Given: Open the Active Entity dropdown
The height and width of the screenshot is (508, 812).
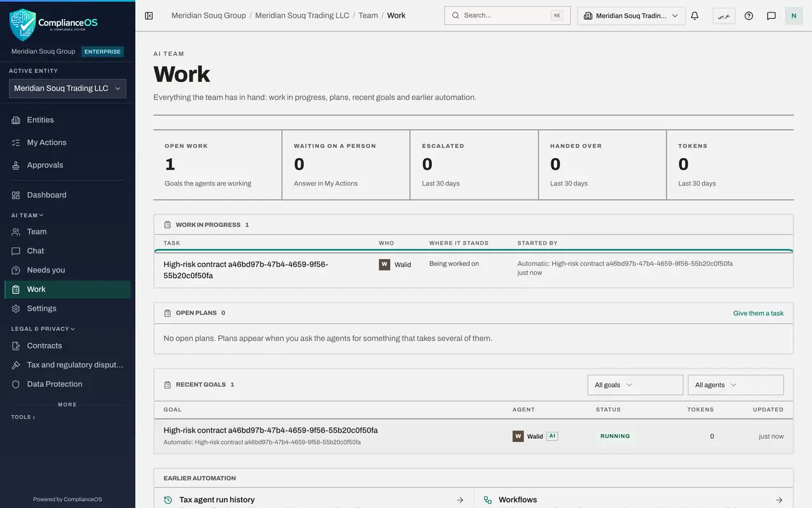Looking at the screenshot, I should pyautogui.click(x=67, y=89).
